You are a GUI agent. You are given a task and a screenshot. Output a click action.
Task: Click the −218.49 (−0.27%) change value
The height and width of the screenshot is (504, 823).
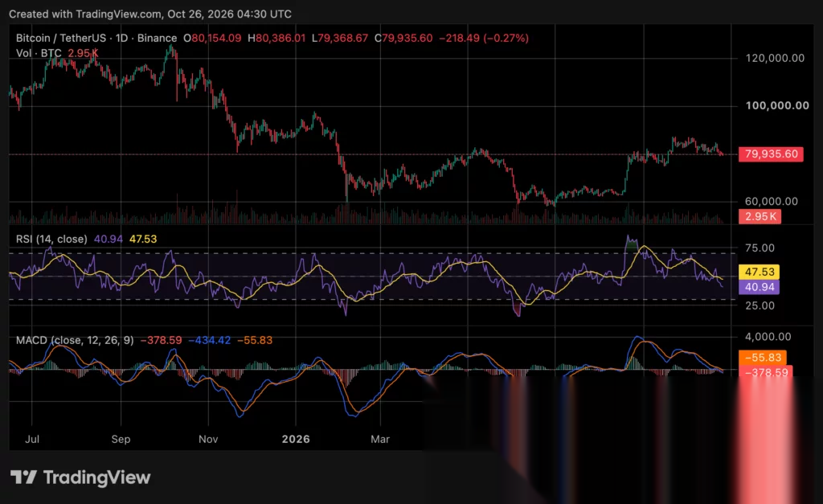[484, 38]
